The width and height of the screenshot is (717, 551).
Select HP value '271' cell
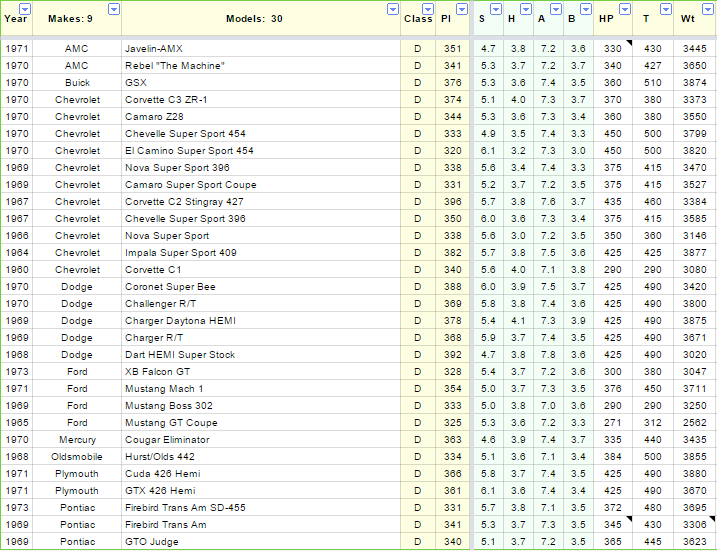(x=613, y=423)
